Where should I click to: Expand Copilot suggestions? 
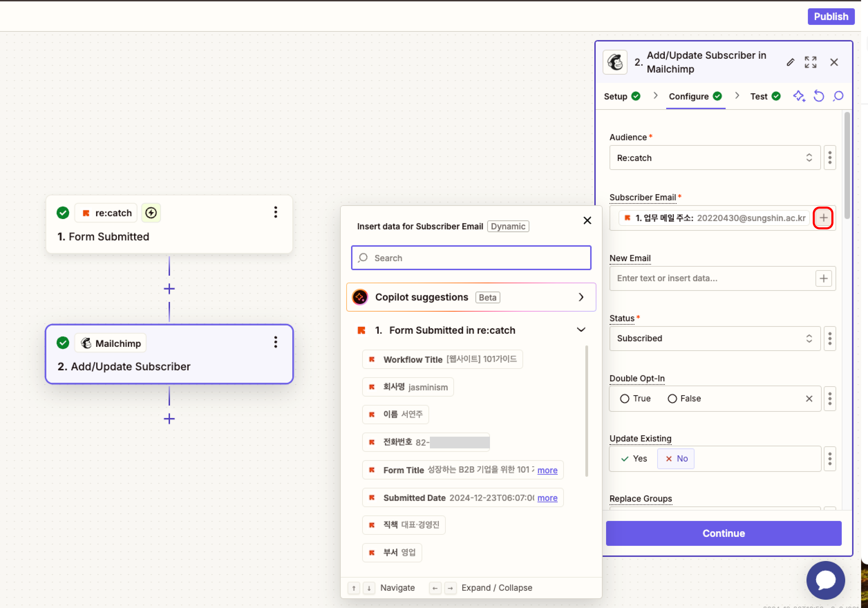pyautogui.click(x=471, y=297)
